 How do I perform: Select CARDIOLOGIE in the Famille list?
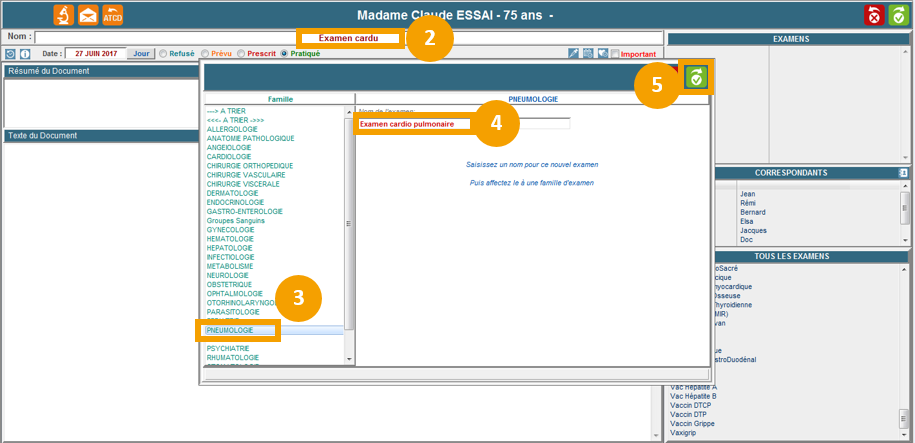point(229,156)
